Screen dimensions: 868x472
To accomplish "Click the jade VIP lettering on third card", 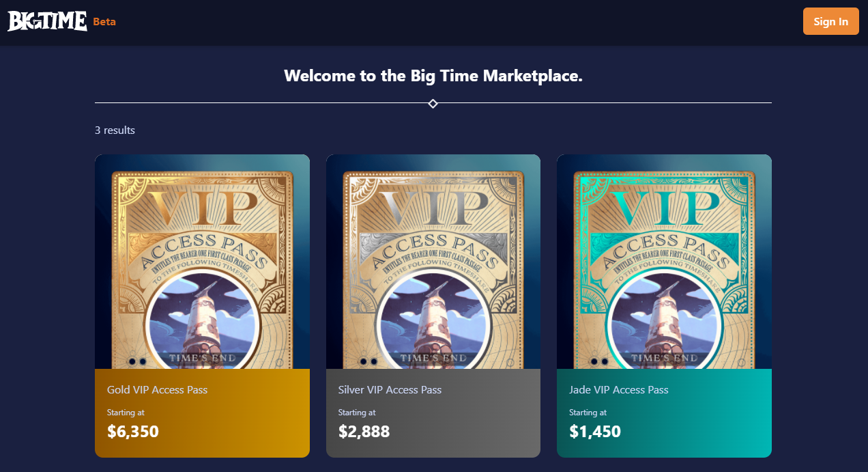I will click(x=664, y=208).
